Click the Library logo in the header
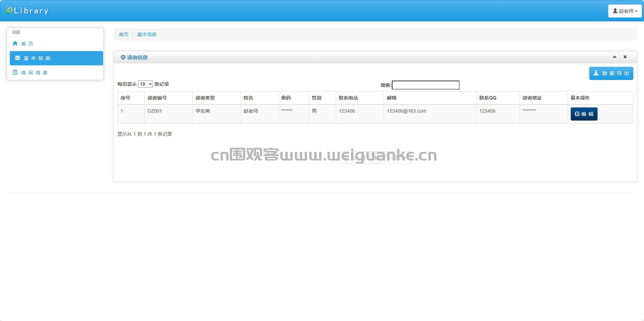 pos(27,11)
